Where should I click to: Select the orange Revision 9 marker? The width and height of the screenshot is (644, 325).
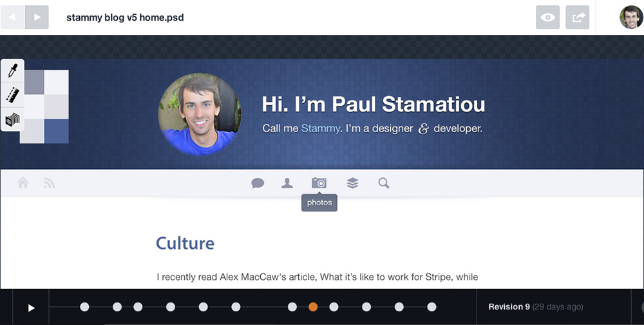[x=313, y=307]
